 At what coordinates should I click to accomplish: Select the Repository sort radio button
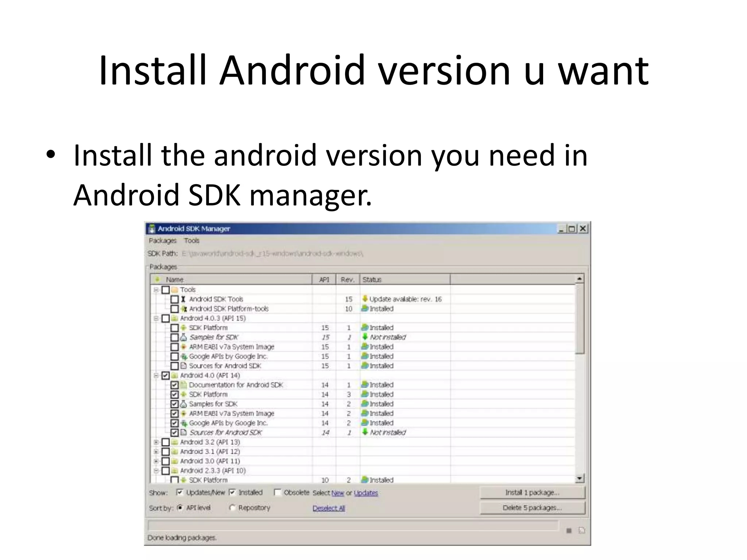232,508
